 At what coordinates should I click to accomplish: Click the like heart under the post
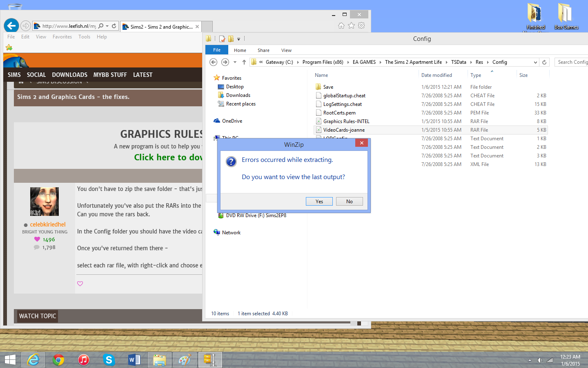[80, 284]
